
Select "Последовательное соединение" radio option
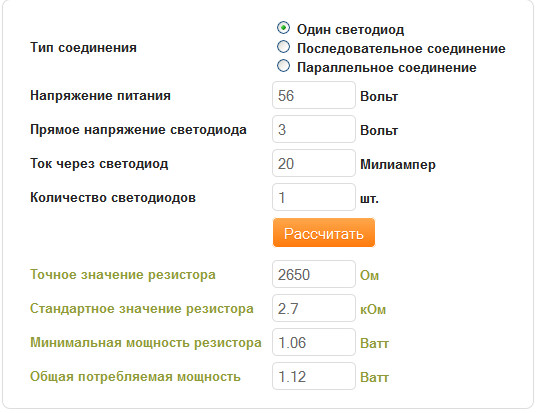click(283, 47)
